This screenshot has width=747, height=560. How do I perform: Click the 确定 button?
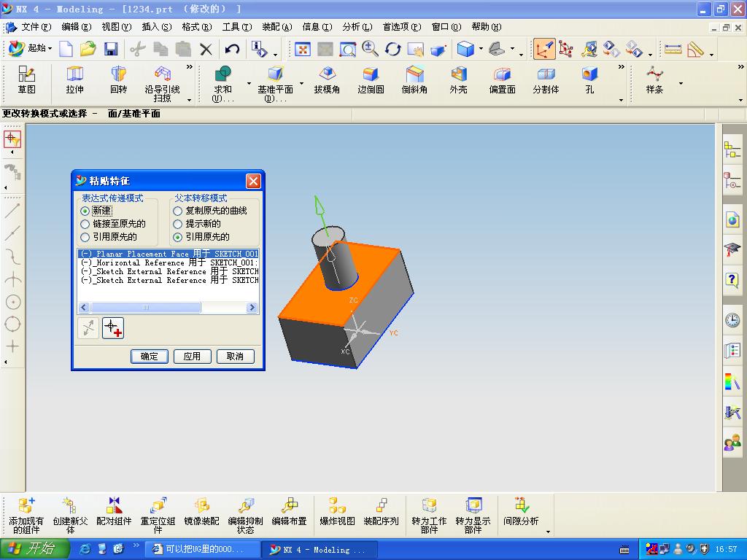149,356
